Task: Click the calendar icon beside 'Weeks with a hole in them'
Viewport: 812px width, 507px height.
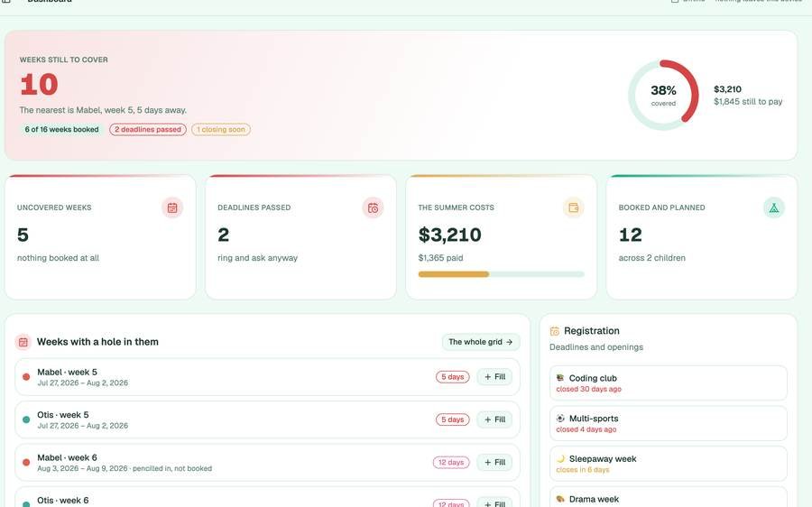Action: pos(23,342)
